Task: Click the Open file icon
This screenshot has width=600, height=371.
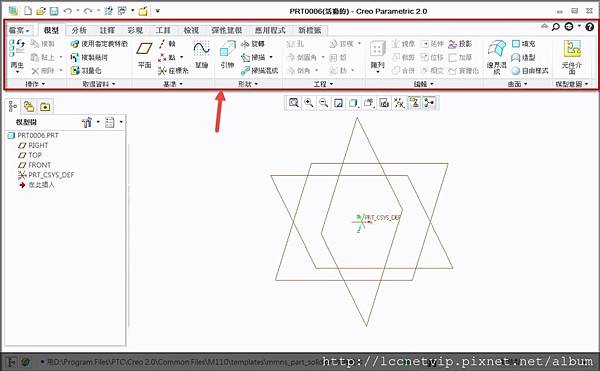Action: click(41, 11)
